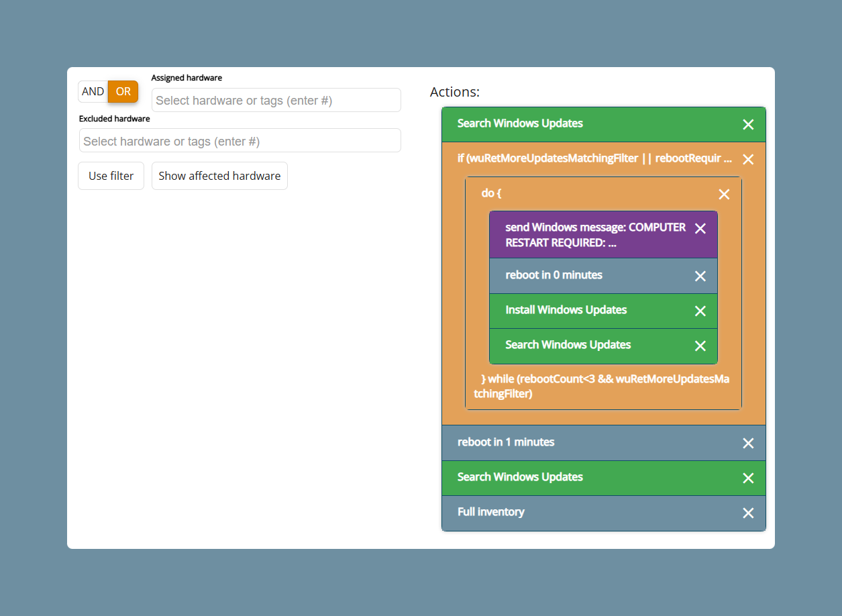Viewport: 842px width, 616px height.
Task: Select the OR filter logic option
Action: pyautogui.click(x=123, y=92)
